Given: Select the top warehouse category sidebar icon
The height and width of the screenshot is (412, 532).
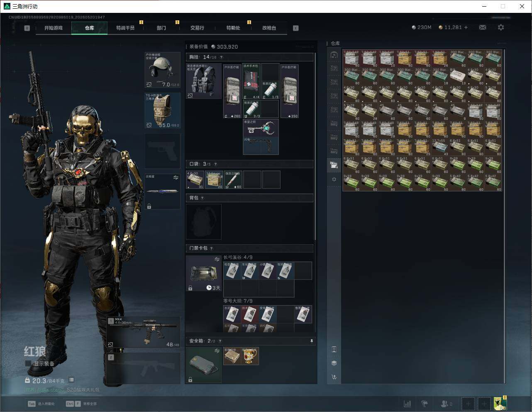Looking at the screenshot, I should click(334, 55).
